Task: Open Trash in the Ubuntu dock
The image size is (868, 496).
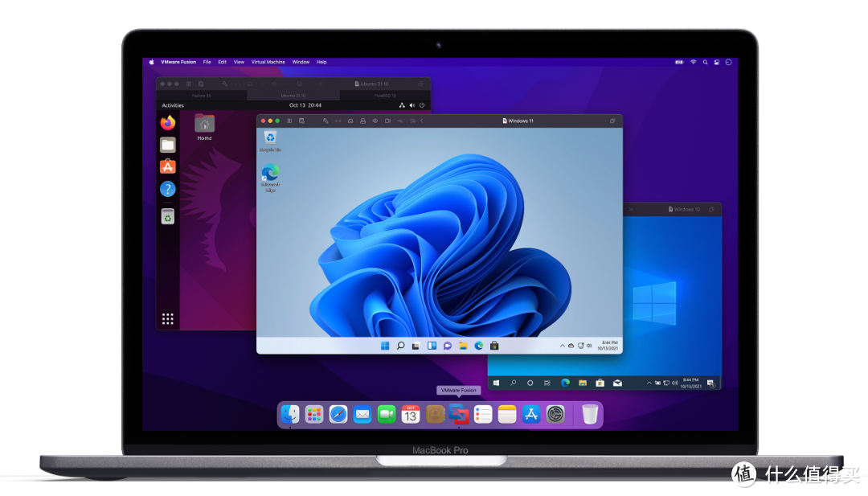Action: click(168, 216)
